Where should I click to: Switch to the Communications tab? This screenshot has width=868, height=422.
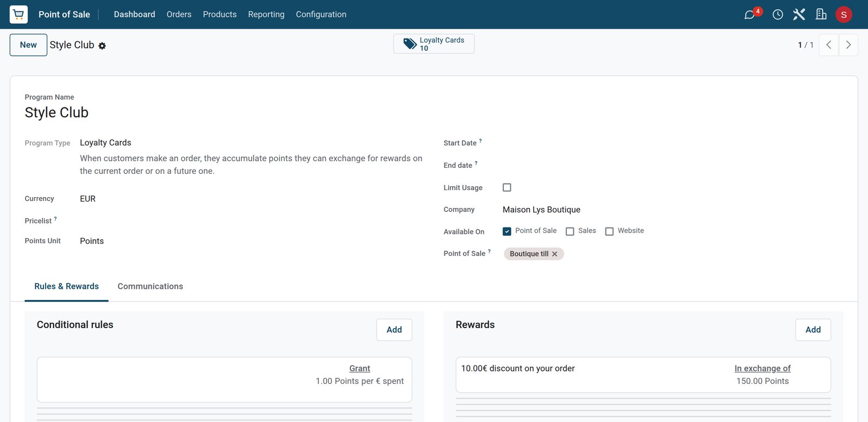[x=150, y=286]
